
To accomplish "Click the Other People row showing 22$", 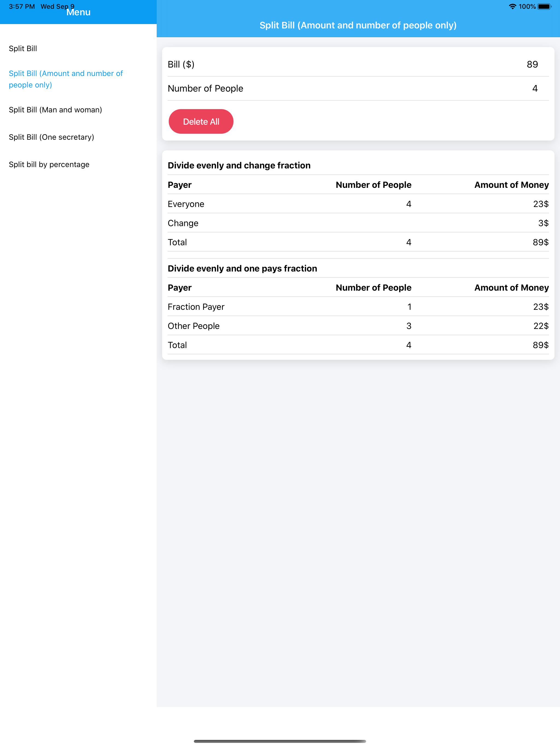I will 358,326.
